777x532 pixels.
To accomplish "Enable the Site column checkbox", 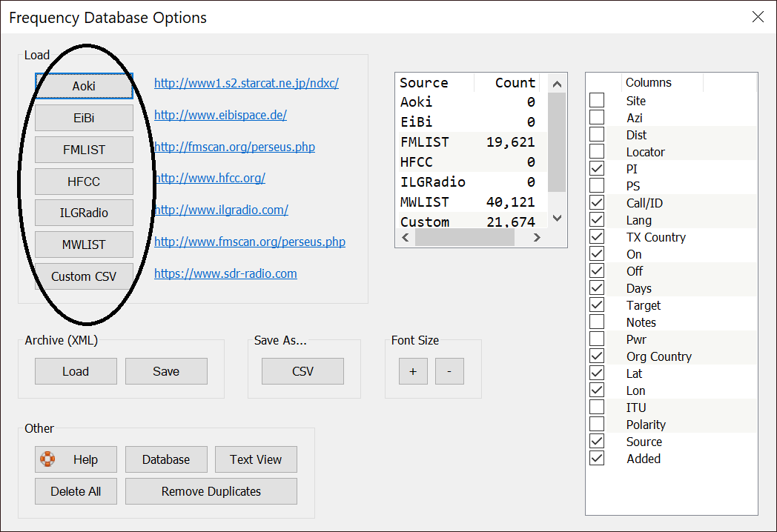I will pyautogui.click(x=597, y=101).
